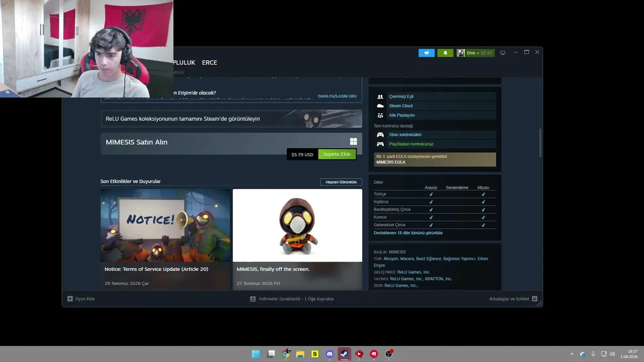Click the MIMESIS, finally off the screen title
Image resolution: width=644 pixels, height=362 pixels.
tap(273, 269)
